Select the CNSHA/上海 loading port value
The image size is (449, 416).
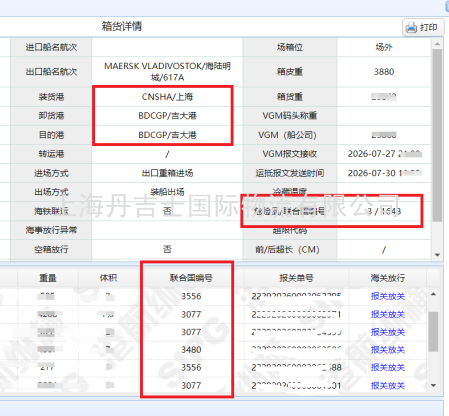coord(167,97)
